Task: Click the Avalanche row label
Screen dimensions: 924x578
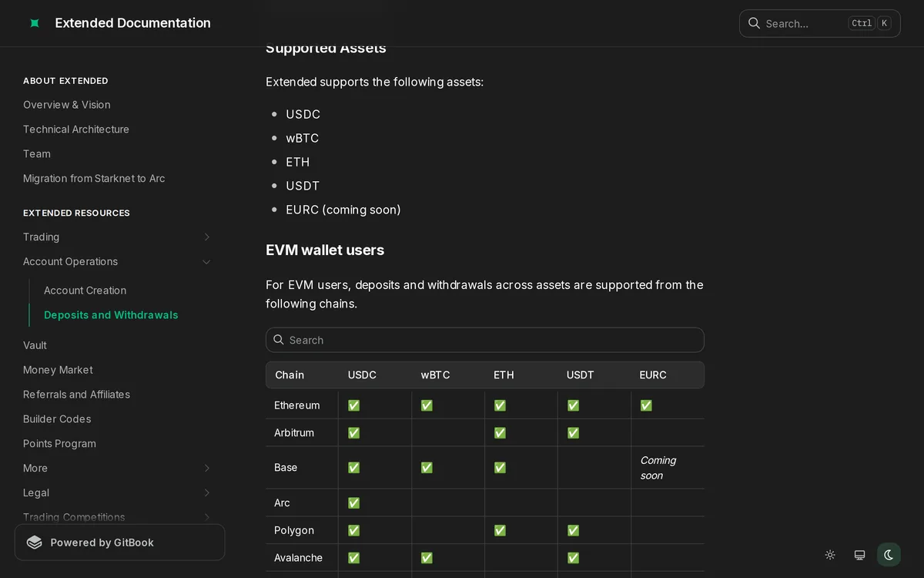Action: click(x=299, y=558)
